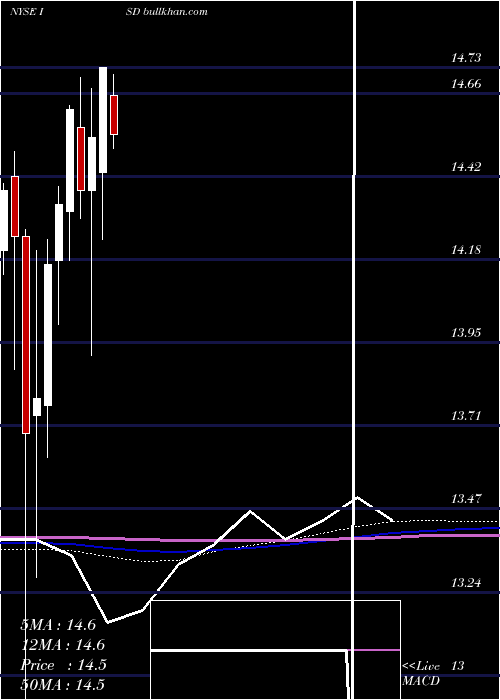
Task: Click the 13.24 price label
Action: pyautogui.click(x=466, y=583)
